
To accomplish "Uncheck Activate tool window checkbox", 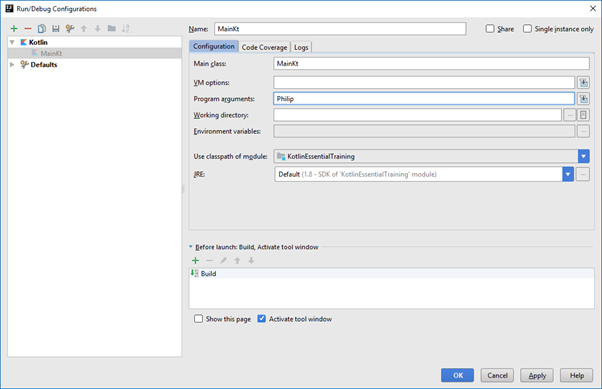I will 261,319.
